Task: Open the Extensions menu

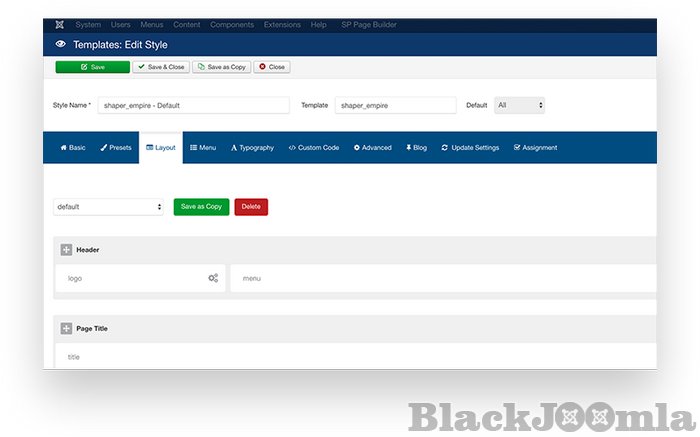Action: point(282,24)
